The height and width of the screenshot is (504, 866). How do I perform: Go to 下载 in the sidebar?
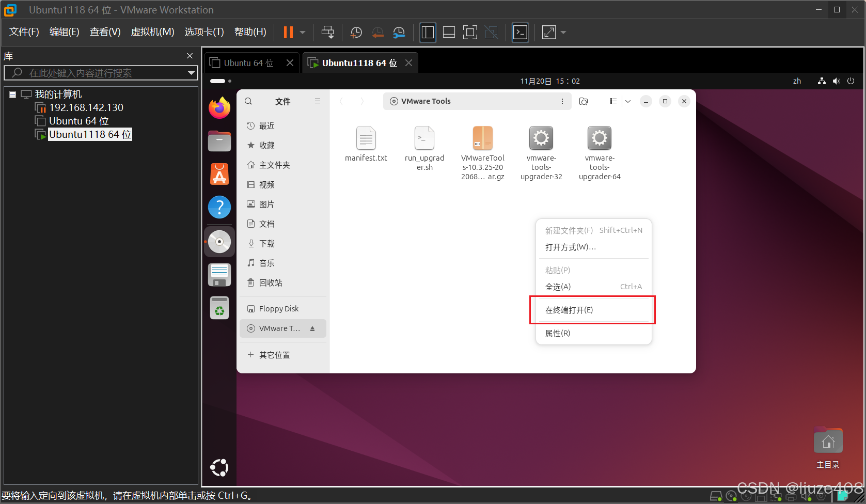click(283, 244)
